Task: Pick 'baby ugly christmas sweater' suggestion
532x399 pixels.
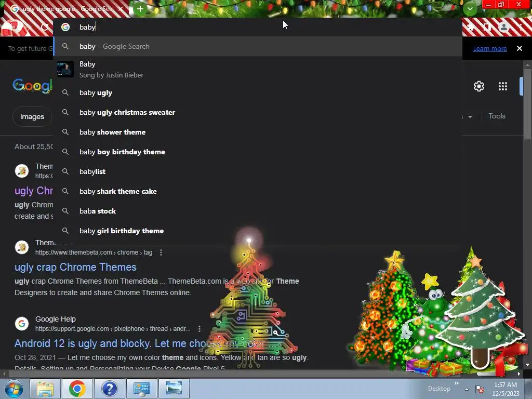Action: [x=258, y=112]
